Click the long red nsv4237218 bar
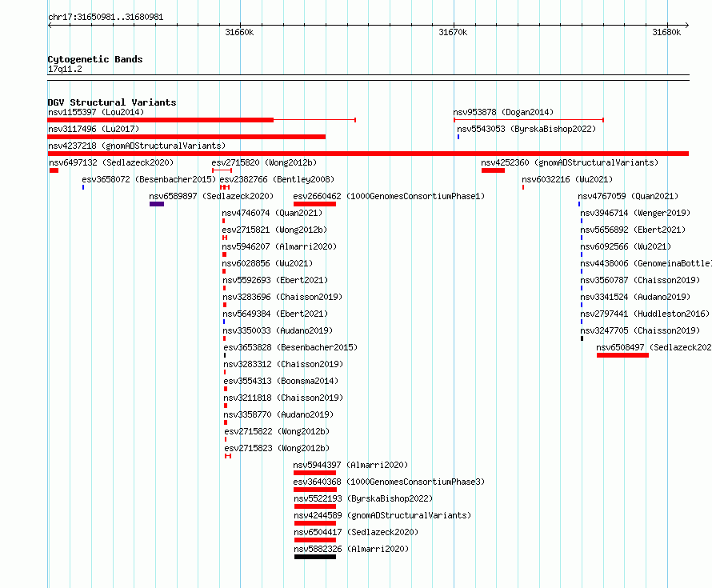The width and height of the screenshot is (712, 588). click(x=368, y=154)
